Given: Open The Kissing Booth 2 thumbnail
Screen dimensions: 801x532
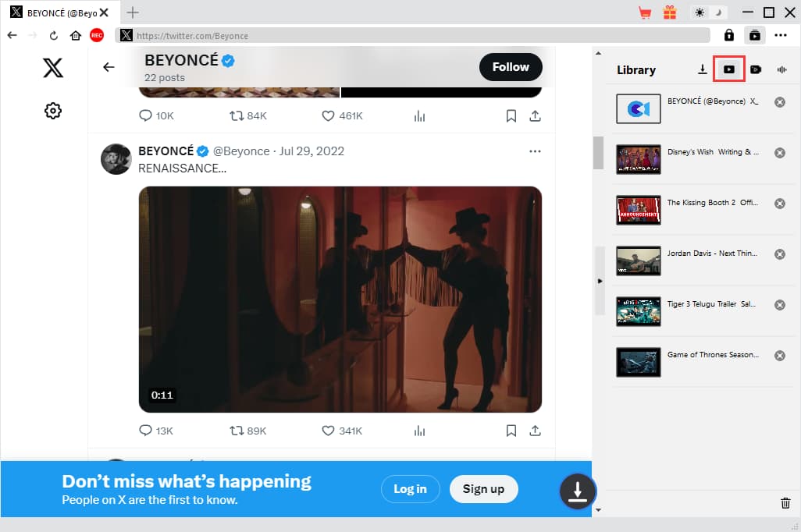Looking at the screenshot, I should (x=638, y=210).
